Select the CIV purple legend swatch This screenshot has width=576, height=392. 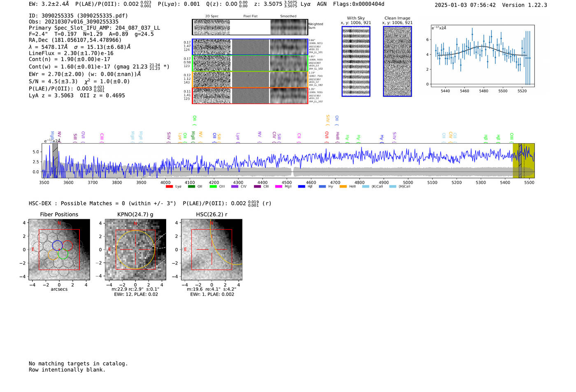(235, 187)
